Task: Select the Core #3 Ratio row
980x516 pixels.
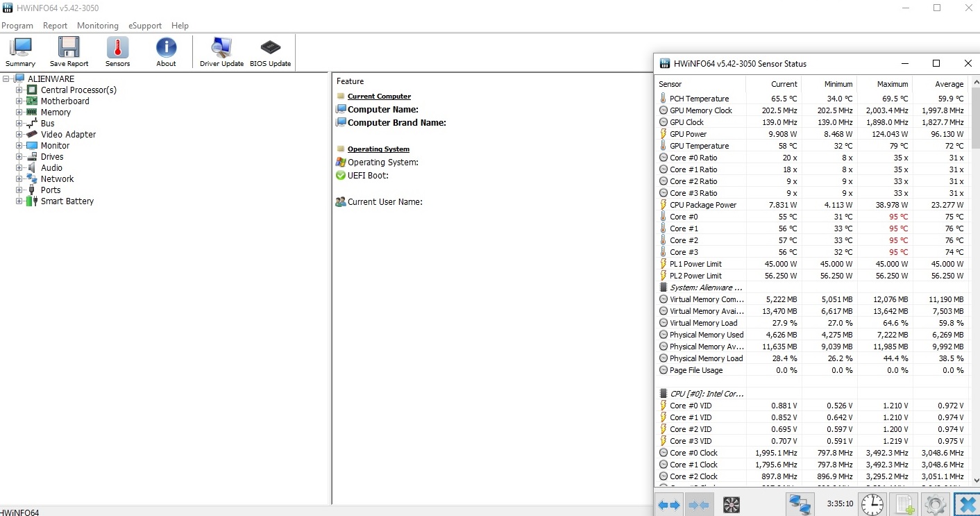Action: (x=811, y=193)
